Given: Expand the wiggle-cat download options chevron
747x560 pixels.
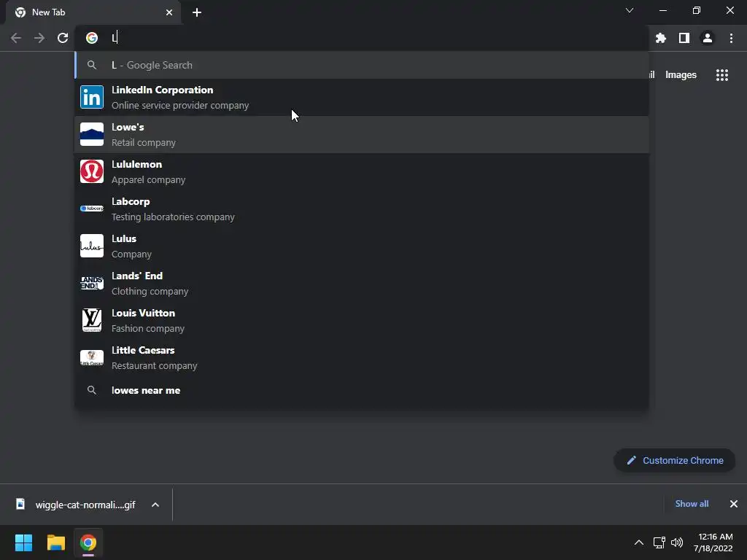Looking at the screenshot, I should click(x=155, y=505).
